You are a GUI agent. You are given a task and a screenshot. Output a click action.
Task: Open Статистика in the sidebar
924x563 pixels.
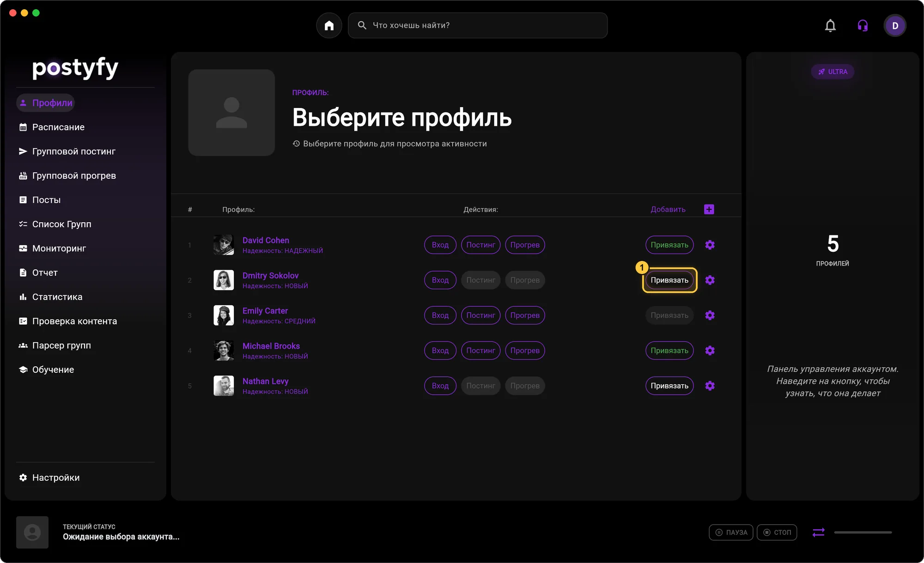click(51, 297)
